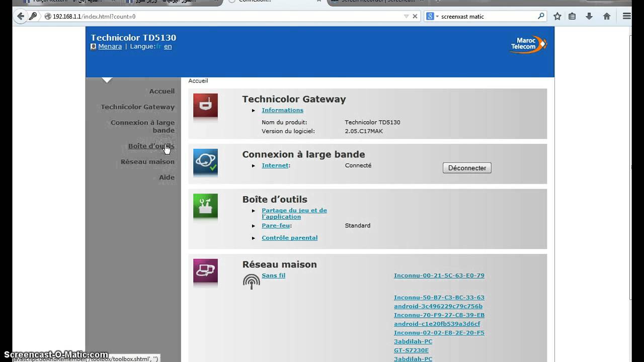Click the blue broadband connection globe icon

click(x=205, y=161)
